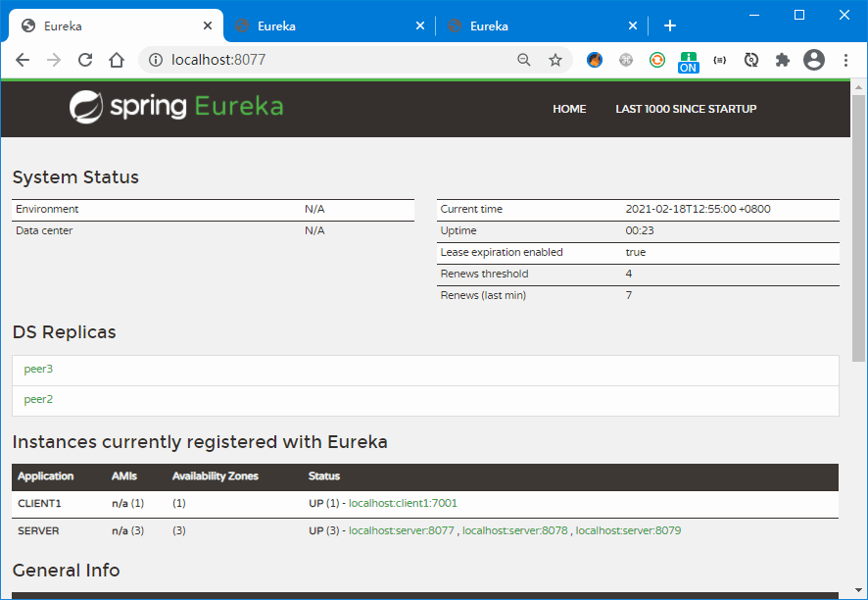868x600 pixels.
Task: Click the AMIs column header
Action: [124, 476]
